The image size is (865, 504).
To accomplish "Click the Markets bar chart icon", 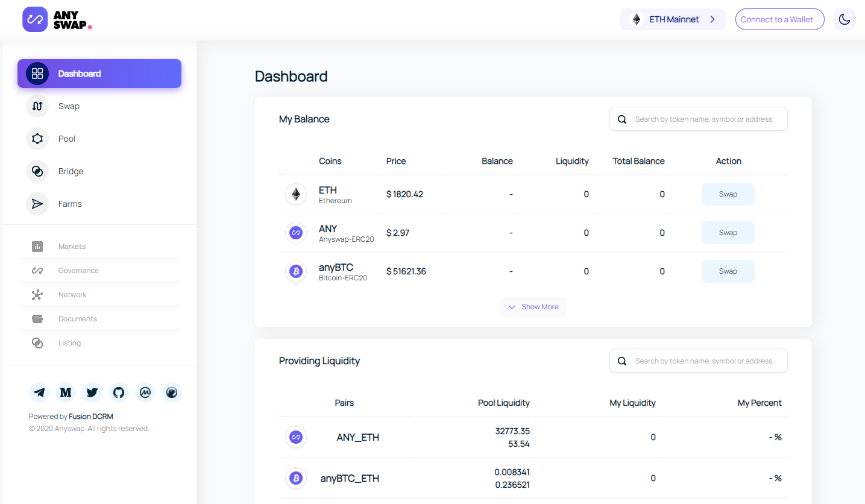I will click(37, 247).
